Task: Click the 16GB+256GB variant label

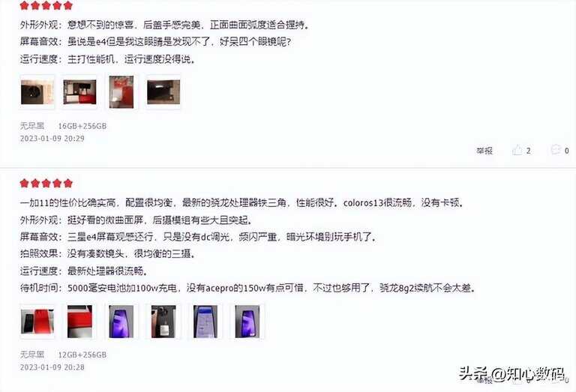Action: point(82,126)
